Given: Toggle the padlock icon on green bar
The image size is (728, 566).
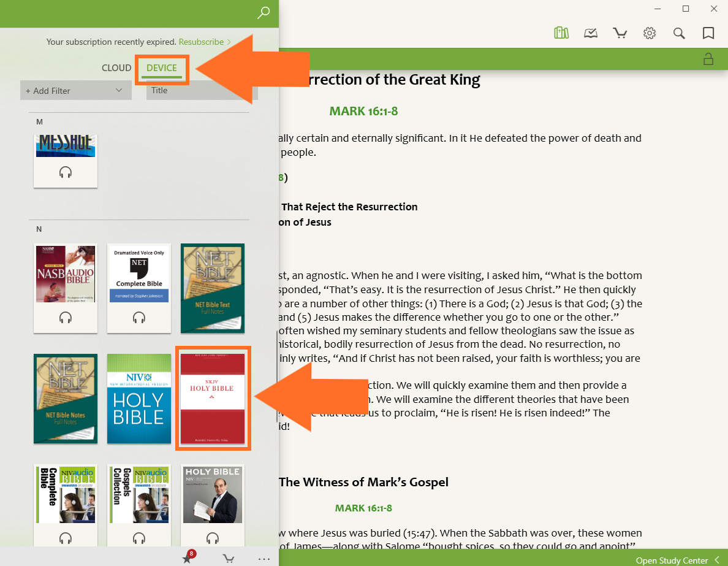Looking at the screenshot, I should click(x=708, y=59).
